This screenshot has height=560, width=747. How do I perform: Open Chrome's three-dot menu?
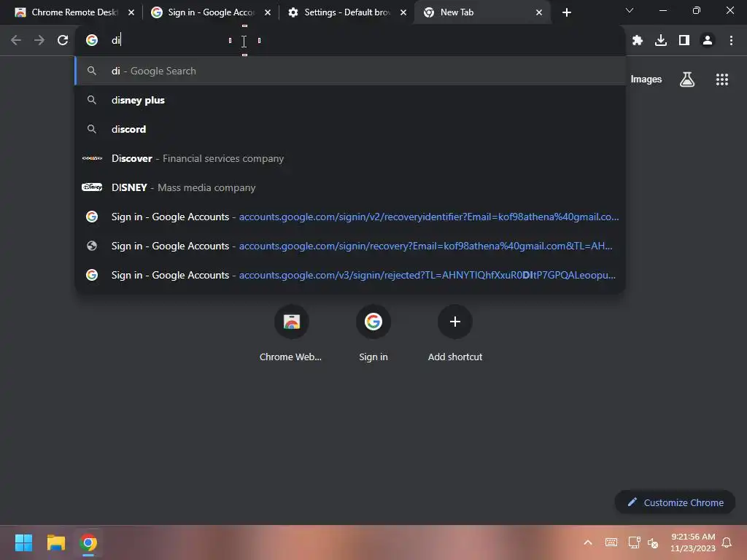click(731, 41)
